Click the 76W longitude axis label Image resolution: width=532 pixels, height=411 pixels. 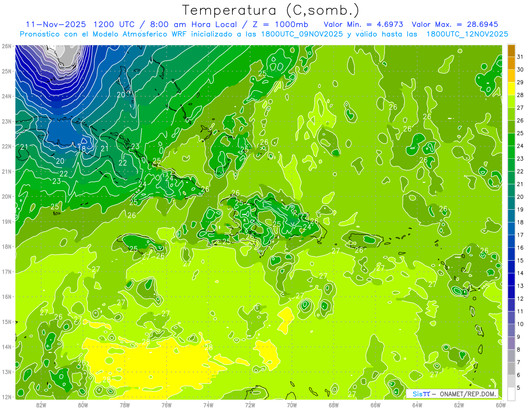(x=166, y=405)
